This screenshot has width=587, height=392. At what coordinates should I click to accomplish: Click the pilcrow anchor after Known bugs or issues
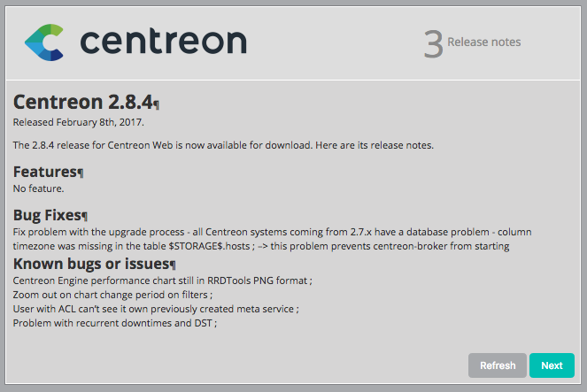click(x=173, y=265)
